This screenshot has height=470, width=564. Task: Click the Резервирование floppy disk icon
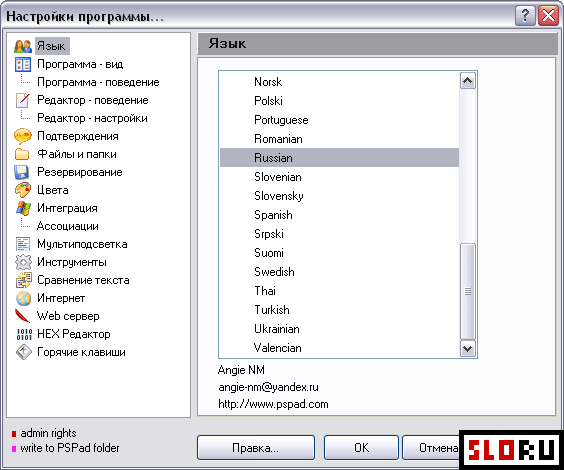coord(22,172)
